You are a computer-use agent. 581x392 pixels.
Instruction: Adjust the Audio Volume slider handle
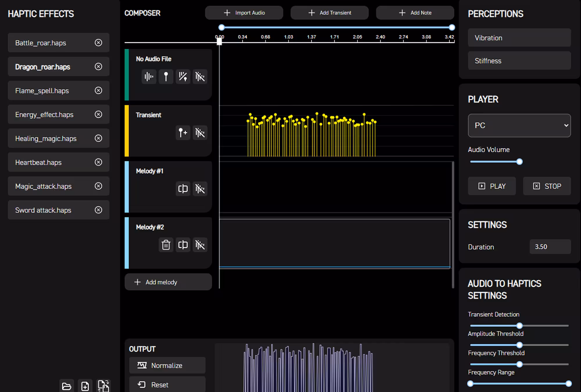(x=519, y=162)
